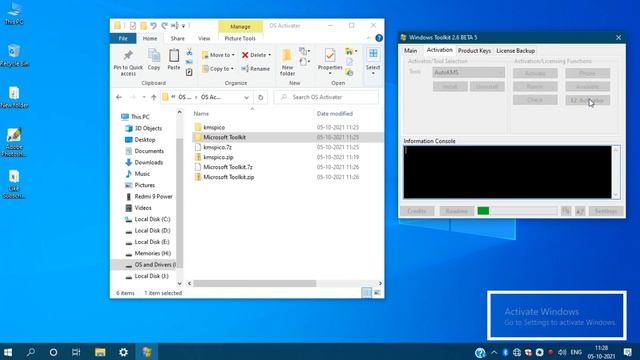Click the Copy path icon
This screenshot has width=640, height=360.
point(189,62)
